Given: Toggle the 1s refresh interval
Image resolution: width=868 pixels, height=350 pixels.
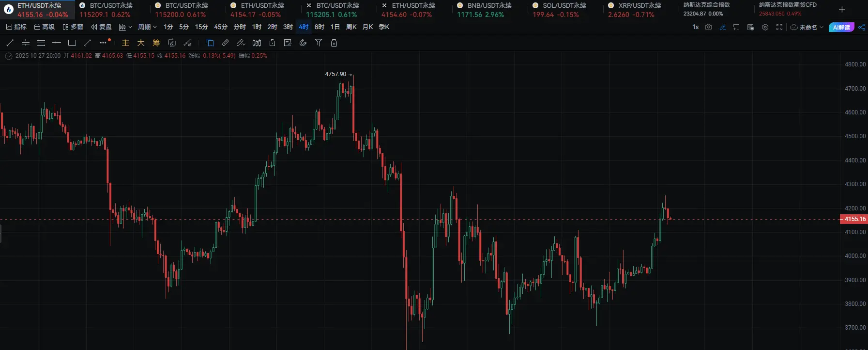Looking at the screenshot, I should 696,27.
